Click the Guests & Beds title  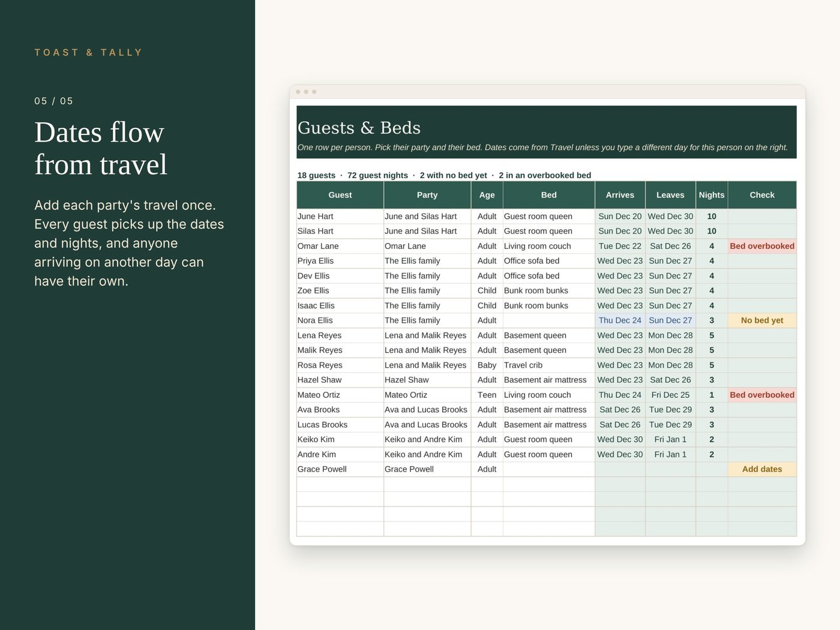[359, 128]
